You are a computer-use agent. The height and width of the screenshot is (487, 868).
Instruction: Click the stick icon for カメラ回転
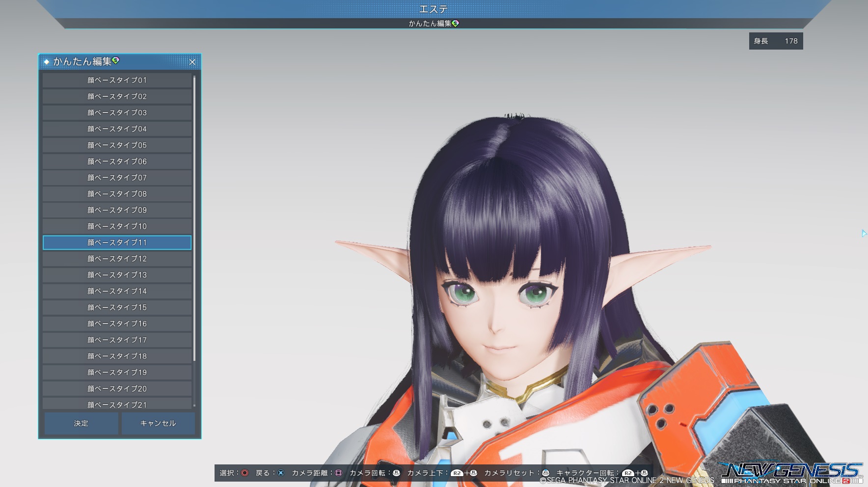pos(396,473)
